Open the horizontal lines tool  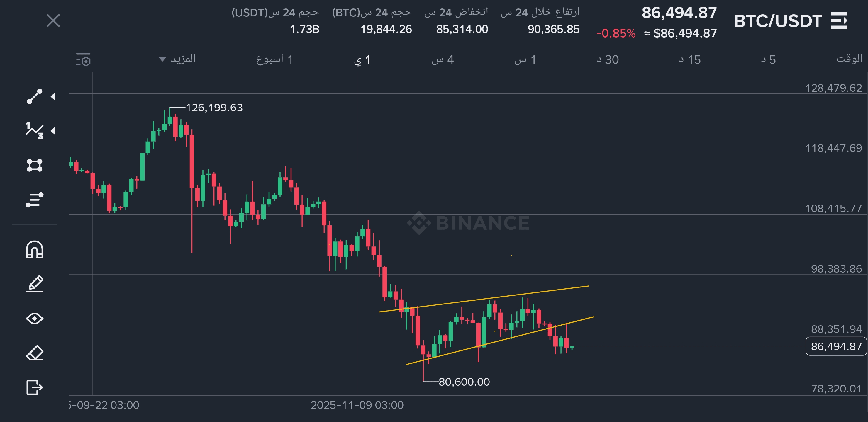tap(34, 200)
